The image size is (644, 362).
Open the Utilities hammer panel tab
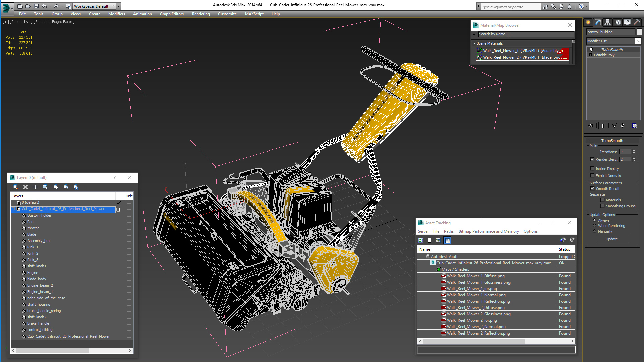coord(636,22)
